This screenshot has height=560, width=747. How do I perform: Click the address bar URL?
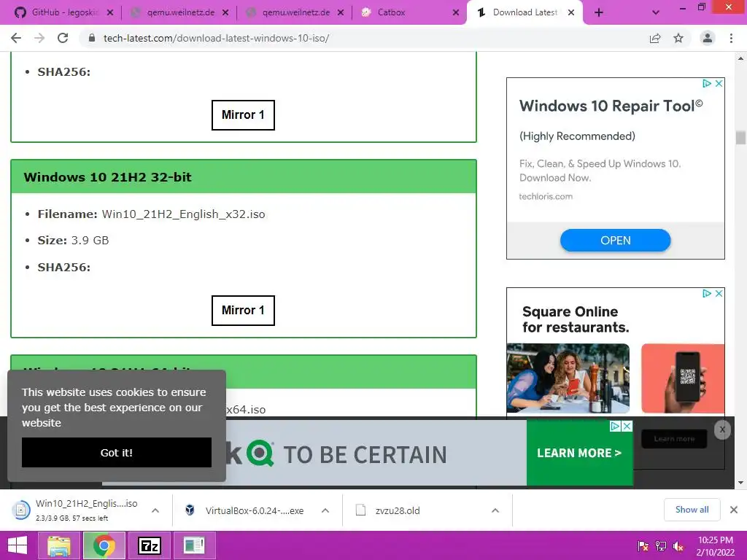(216, 38)
